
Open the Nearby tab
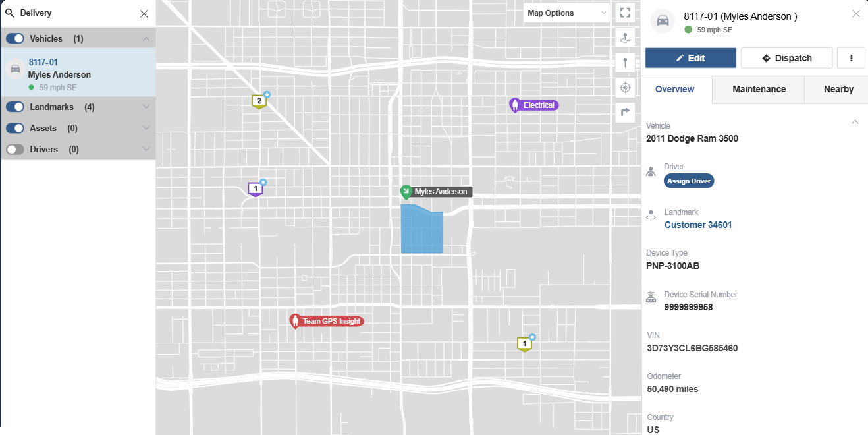click(838, 89)
